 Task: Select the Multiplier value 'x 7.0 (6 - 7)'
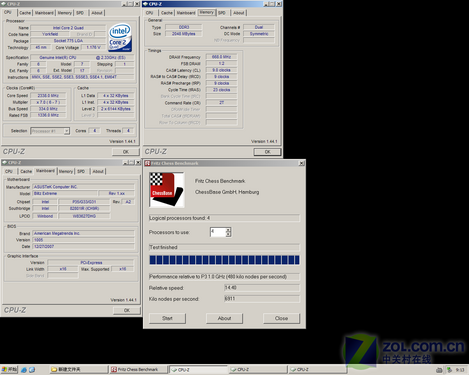click(48, 102)
